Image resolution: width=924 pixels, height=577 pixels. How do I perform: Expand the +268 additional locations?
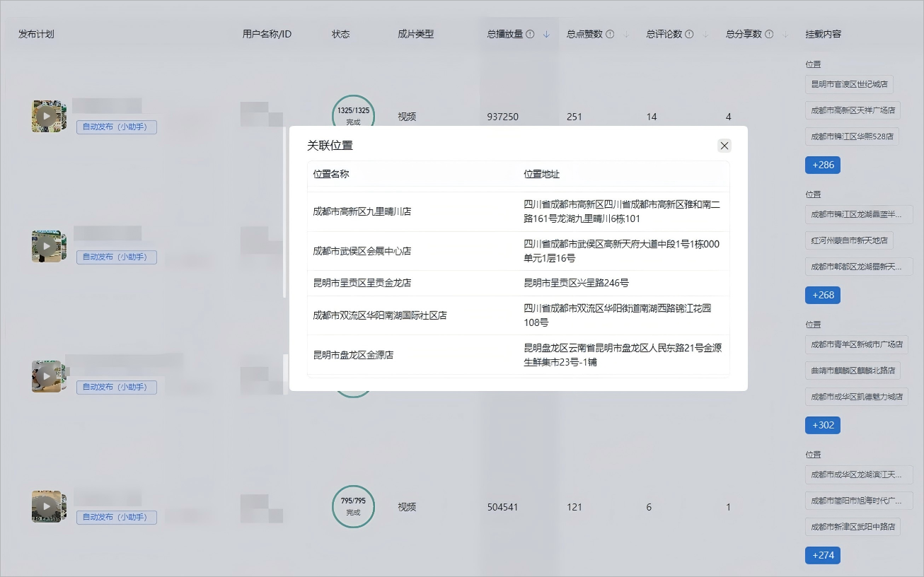tap(822, 295)
